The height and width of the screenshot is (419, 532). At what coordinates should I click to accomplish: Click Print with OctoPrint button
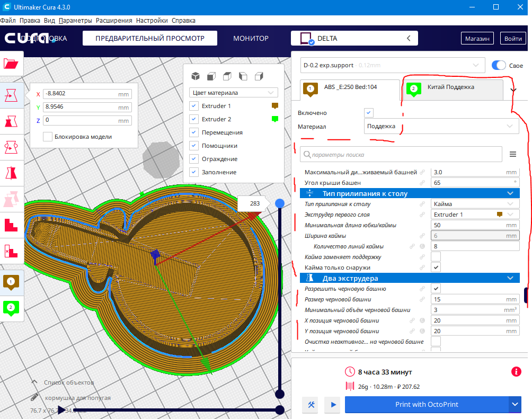pos(427,404)
